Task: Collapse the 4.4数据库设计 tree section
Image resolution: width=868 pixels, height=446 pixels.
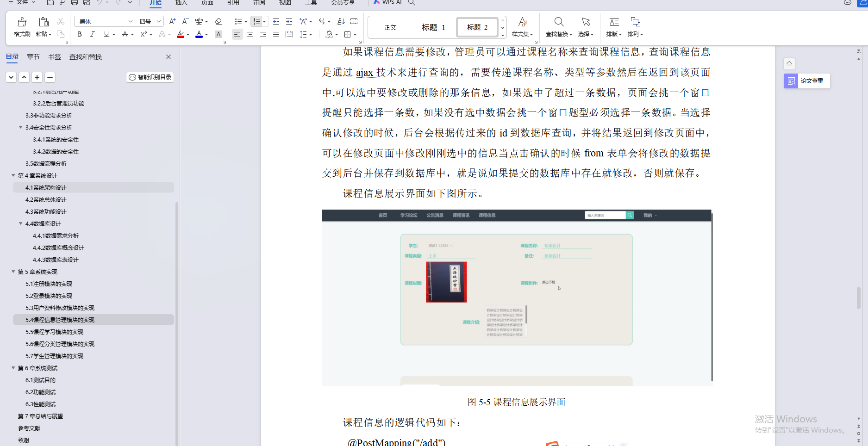Action: point(20,223)
